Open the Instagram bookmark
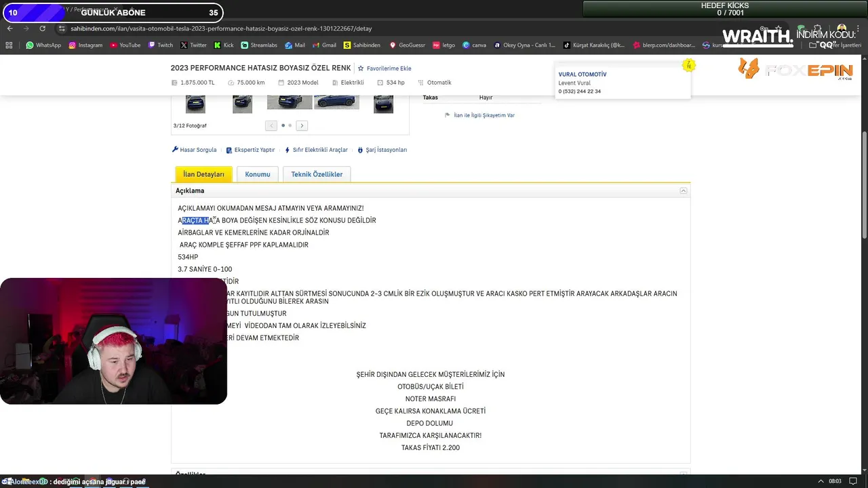This screenshot has width=868, height=488. point(85,45)
